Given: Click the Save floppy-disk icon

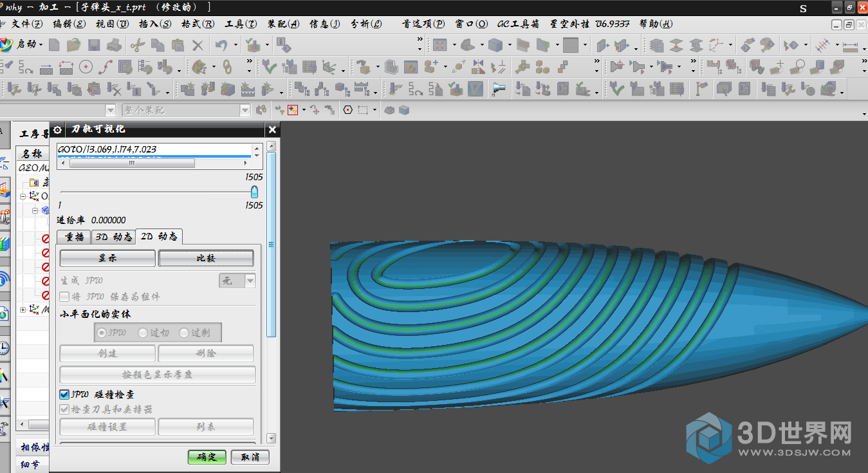Looking at the screenshot, I should point(94,45).
